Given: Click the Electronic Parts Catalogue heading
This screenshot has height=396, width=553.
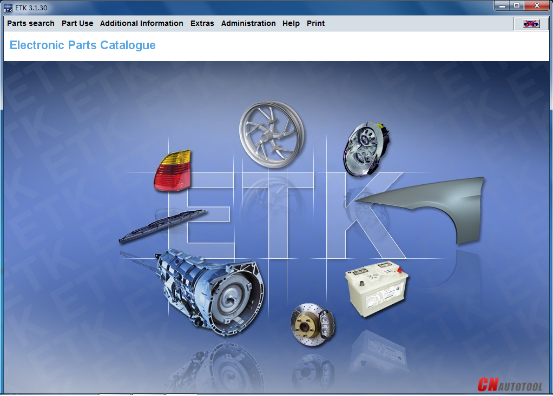Looking at the screenshot, I should pyautogui.click(x=83, y=45).
